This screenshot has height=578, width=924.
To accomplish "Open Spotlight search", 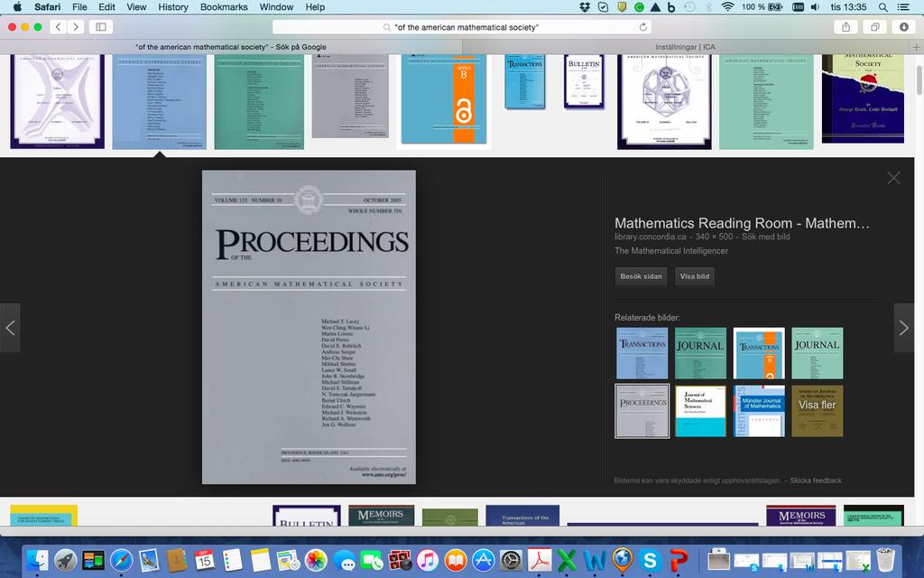I will [882, 7].
